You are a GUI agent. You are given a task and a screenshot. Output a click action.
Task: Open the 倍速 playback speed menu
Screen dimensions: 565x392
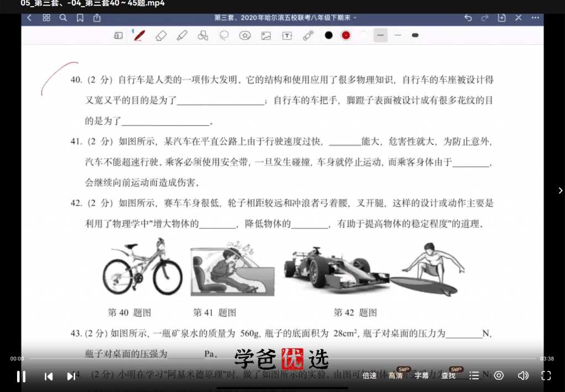click(369, 376)
